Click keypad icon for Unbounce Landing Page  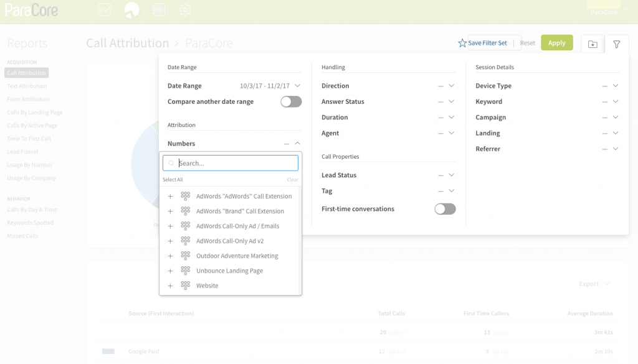(x=186, y=271)
